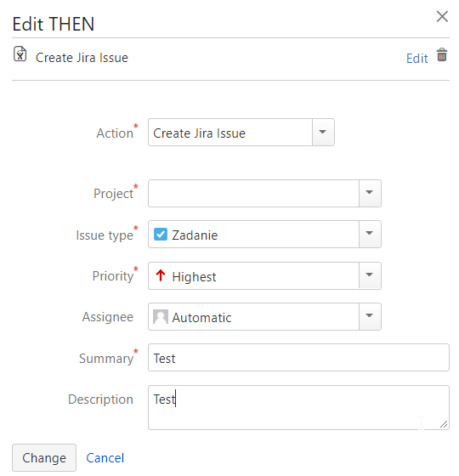The width and height of the screenshot is (459, 476).
Task: Click the Change button
Action: 44,457
